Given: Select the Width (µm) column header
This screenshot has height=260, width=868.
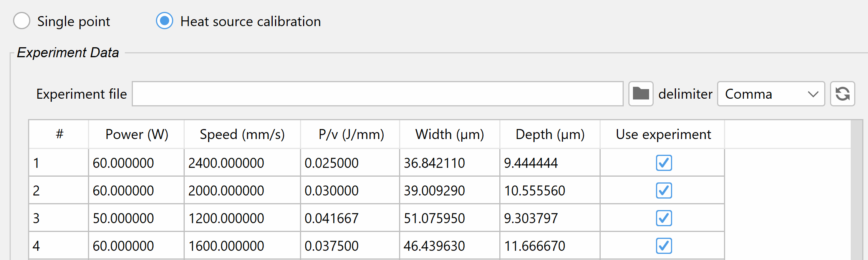Looking at the screenshot, I should [449, 134].
